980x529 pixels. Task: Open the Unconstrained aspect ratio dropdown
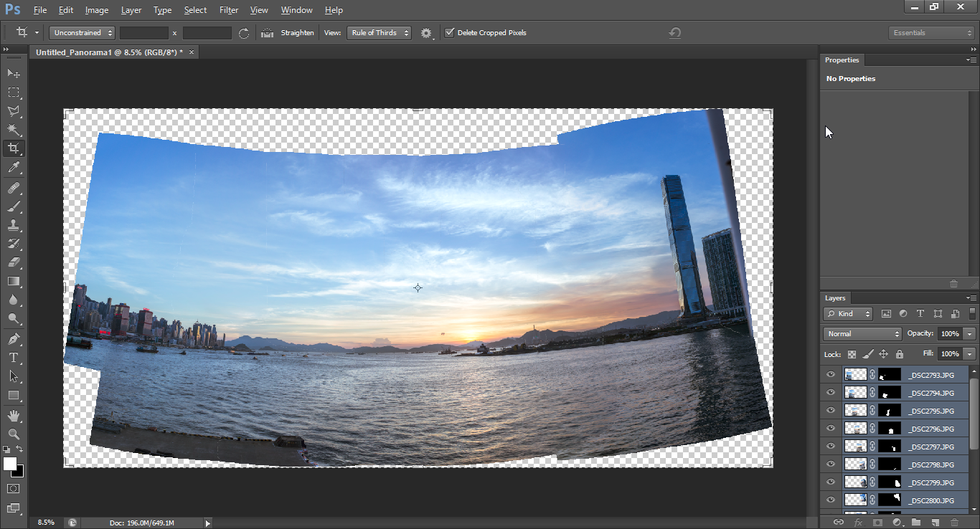82,33
